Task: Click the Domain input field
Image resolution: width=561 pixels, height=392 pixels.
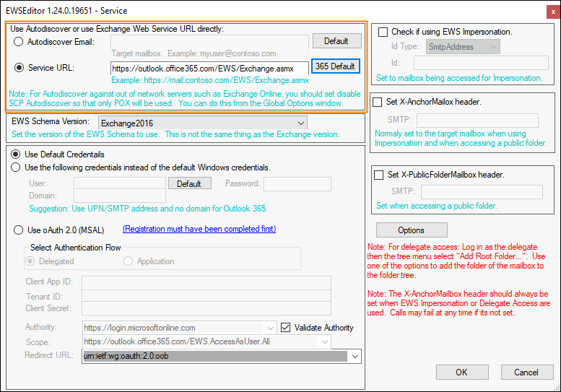Action: (120, 196)
